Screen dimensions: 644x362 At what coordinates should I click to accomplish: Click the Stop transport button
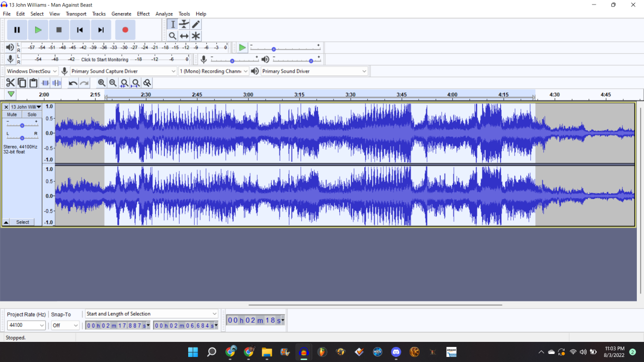click(x=59, y=30)
